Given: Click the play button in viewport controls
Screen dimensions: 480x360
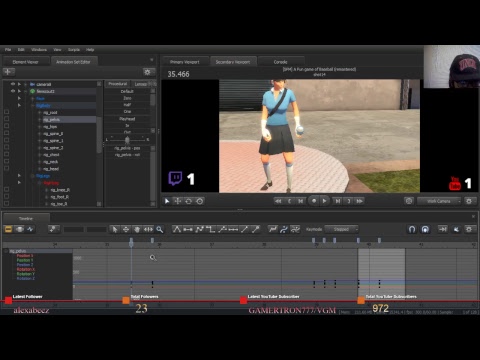Looking at the screenshot, I should [324, 201].
